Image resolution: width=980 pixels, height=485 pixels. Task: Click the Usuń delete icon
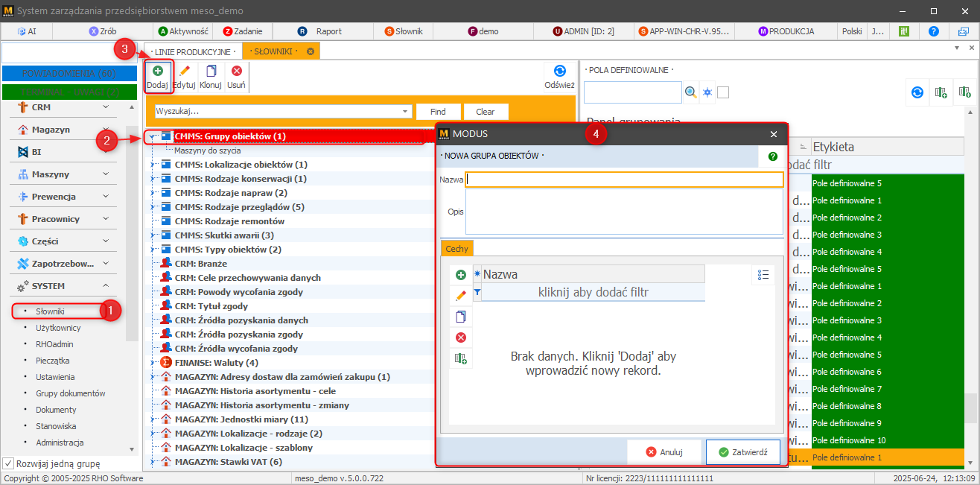[237, 72]
